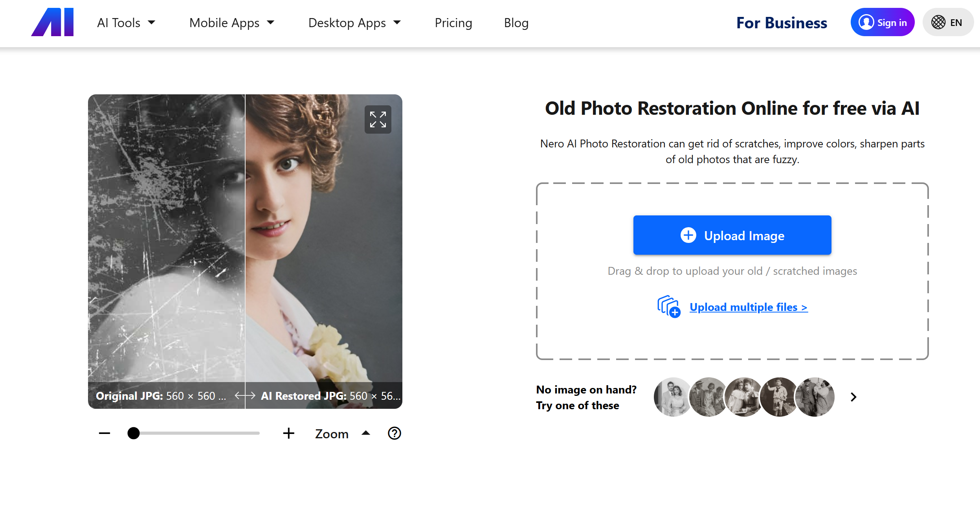This screenshot has width=980, height=511.
Task: Click the Upload Image button
Action: click(x=732, y=235)
